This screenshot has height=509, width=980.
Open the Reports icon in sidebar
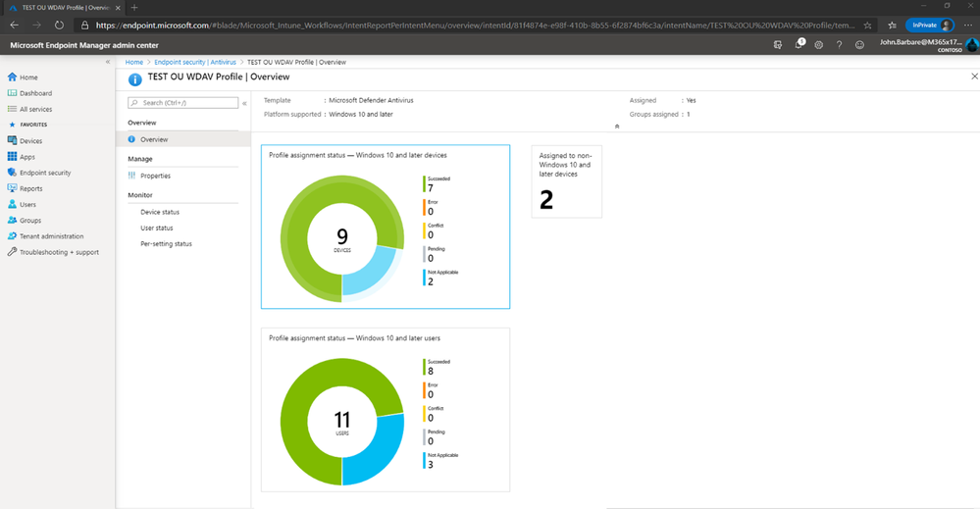[x=12, y=188]
